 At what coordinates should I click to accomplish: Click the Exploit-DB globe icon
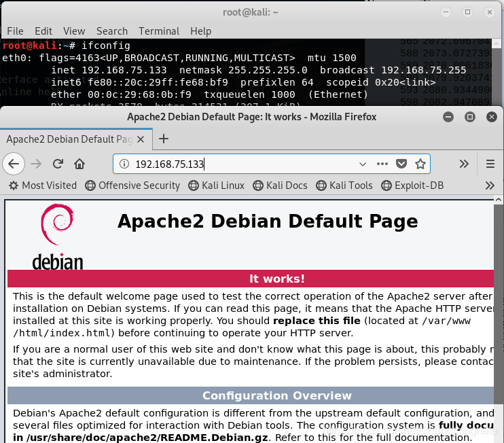[x=386, y=185]
